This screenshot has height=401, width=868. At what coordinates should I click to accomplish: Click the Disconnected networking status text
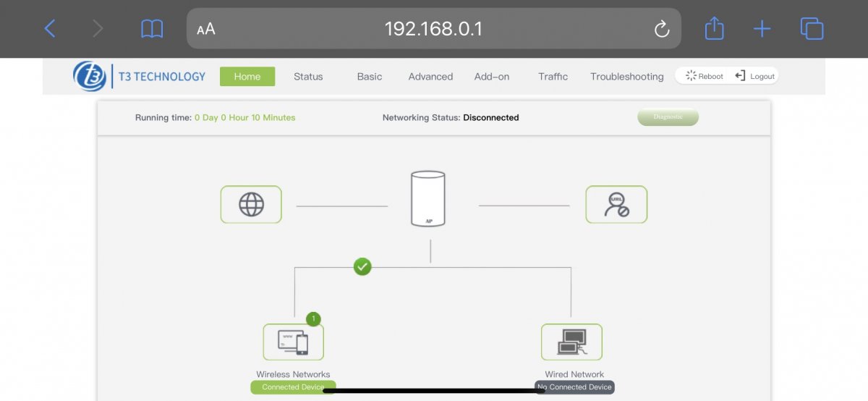pos(491,117)
